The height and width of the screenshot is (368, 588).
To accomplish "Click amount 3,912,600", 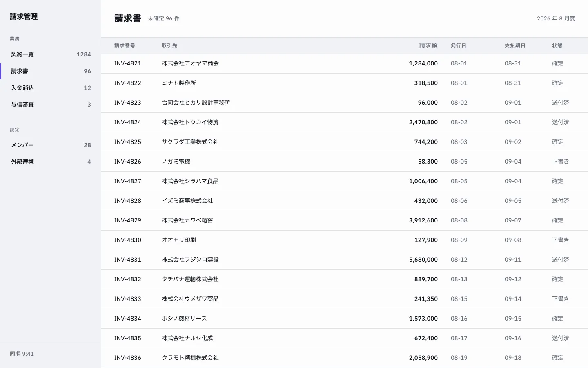I will point(423,220).
